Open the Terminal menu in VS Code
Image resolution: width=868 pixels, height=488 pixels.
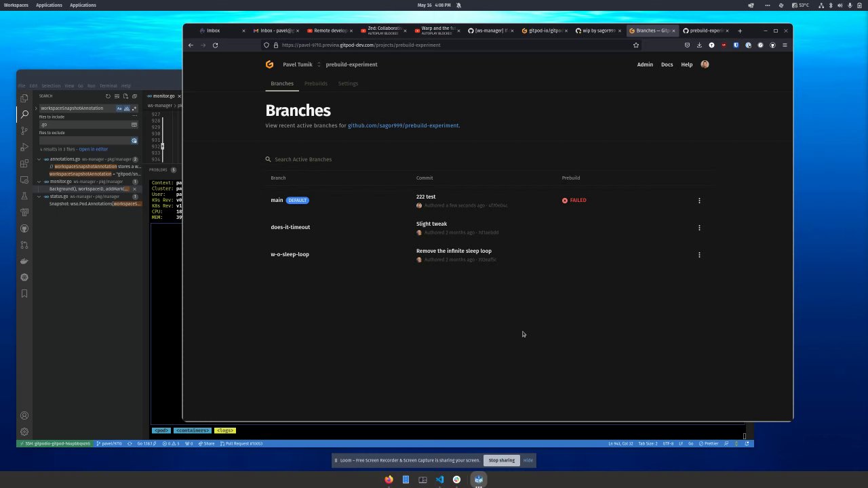[x=108, y=86]
